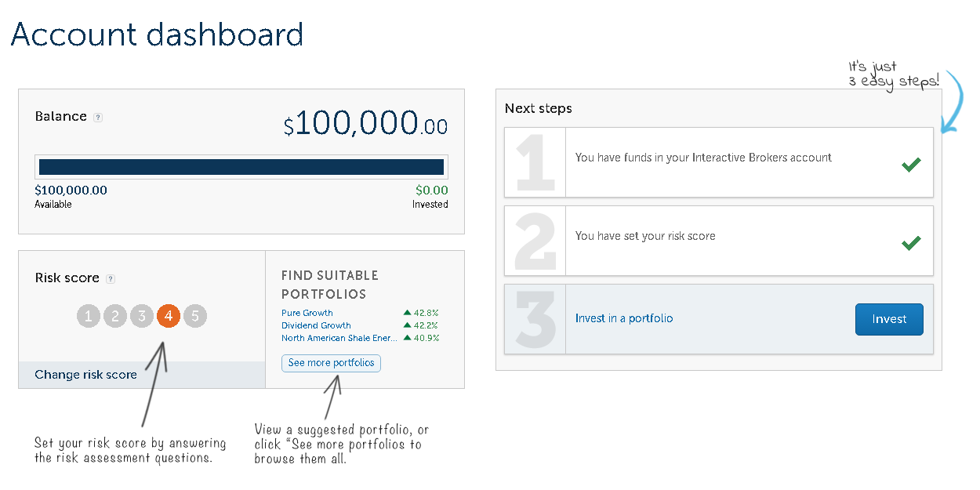Click the large step 3 numeral
This screenshot has height=490, width=980.
click(x=534, y=319)
